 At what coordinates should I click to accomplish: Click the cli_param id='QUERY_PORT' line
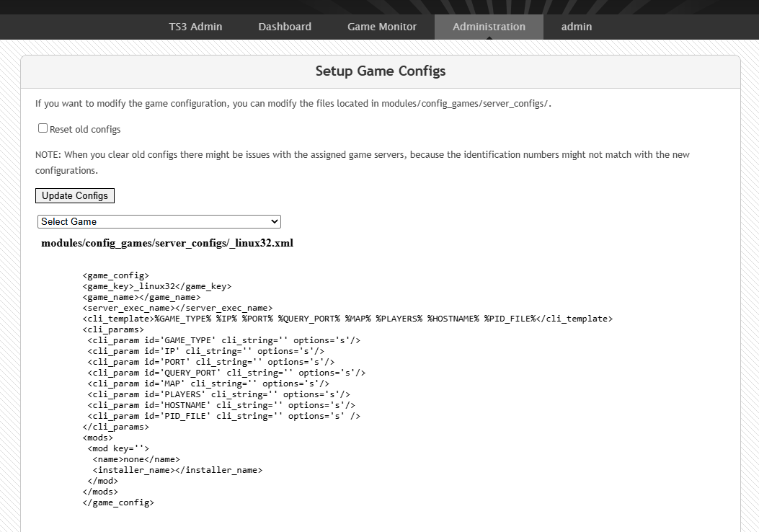tap(226, 373)
